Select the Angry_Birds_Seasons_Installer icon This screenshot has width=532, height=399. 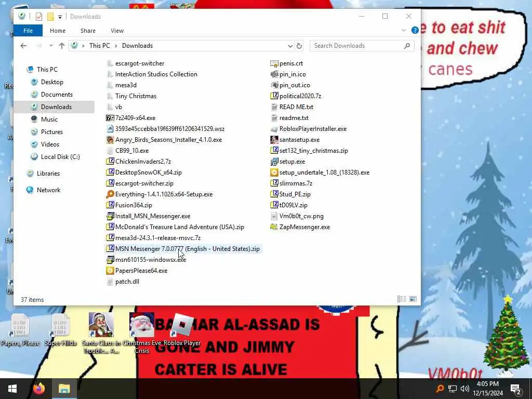[x=110, y=139]
